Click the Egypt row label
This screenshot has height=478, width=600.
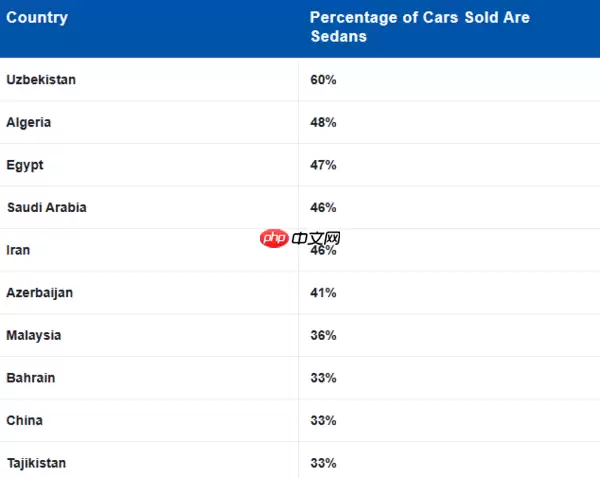coord(25,165)
